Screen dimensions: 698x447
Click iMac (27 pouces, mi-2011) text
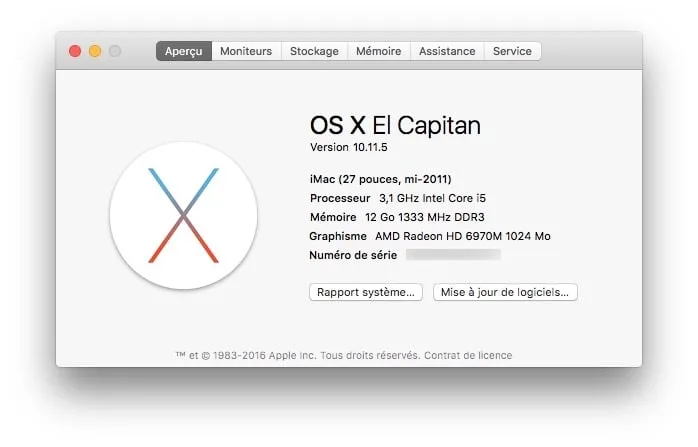click(x=381, y=179)
